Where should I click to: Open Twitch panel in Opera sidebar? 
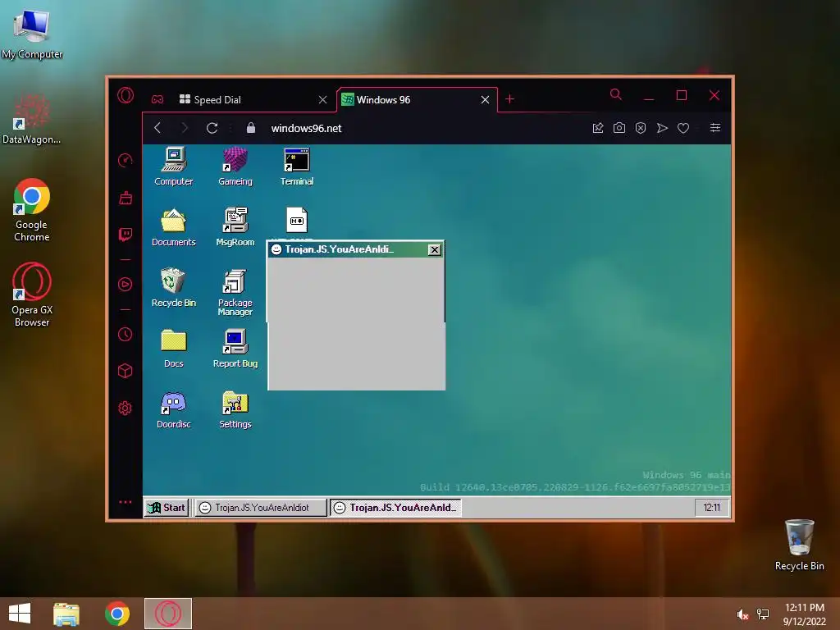pyautogui.click(x=126, y=235)
